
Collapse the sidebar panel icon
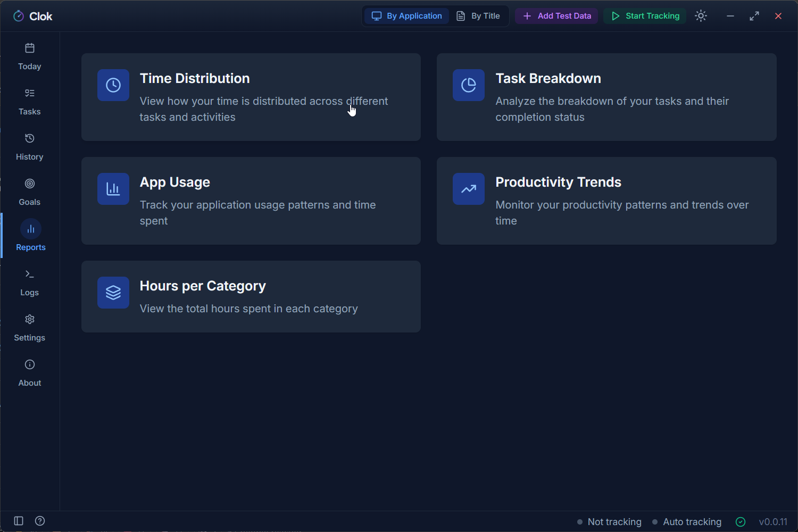pos(19,521)
